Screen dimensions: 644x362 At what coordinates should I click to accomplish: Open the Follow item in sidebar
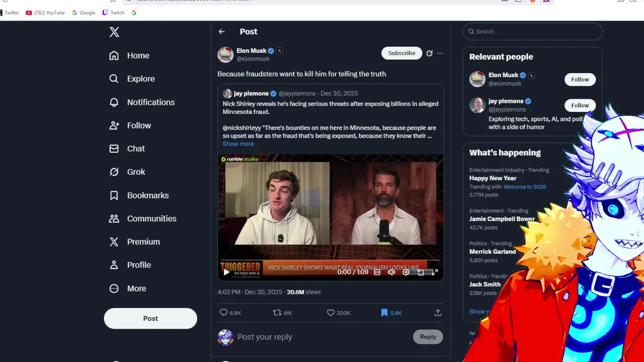click(x=130, y=125)
